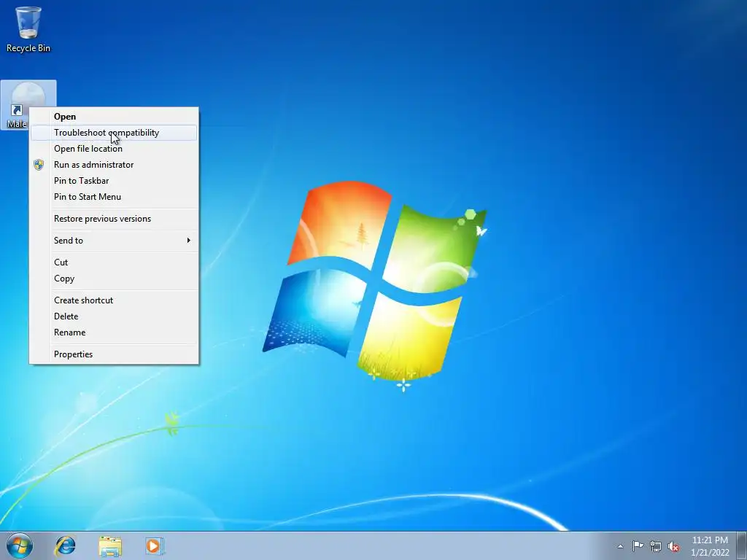Screen dimensions: 747x560
Task: Choose Rename in the context menu
Action: click(113, 332)
